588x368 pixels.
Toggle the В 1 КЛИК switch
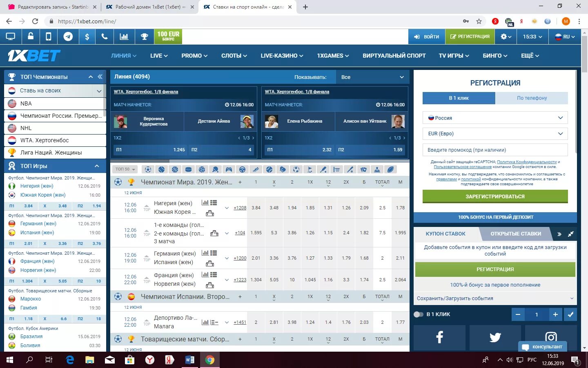click(x=419, y=314)
